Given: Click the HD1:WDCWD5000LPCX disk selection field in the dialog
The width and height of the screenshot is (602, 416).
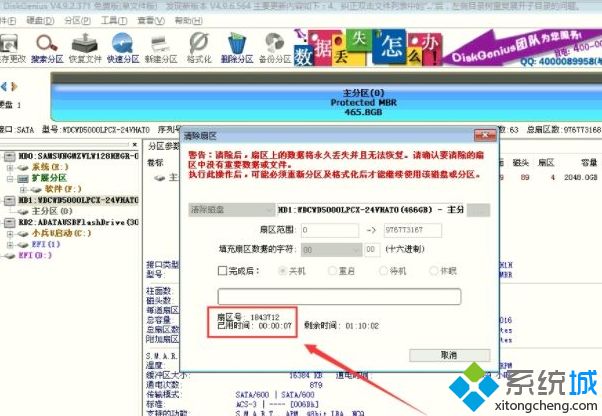Looking at the screenshot, I should pyautogui.click(x=371, y=210).
